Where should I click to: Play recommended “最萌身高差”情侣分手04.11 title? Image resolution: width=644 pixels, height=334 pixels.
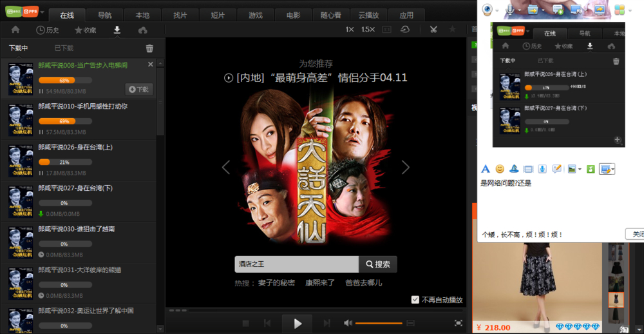[x=316, y=78]
